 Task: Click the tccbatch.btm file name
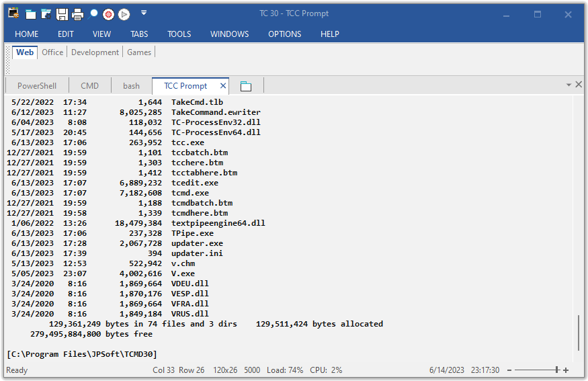[200, 153]
